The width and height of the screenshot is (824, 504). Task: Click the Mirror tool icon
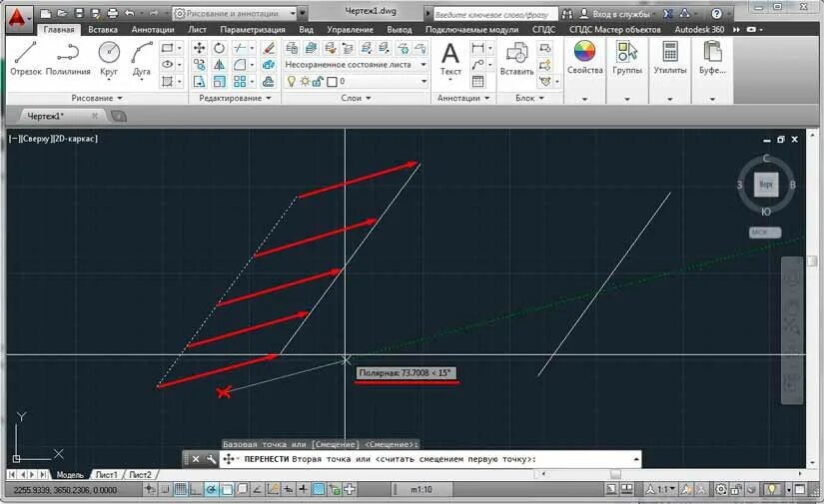point(219,65)
